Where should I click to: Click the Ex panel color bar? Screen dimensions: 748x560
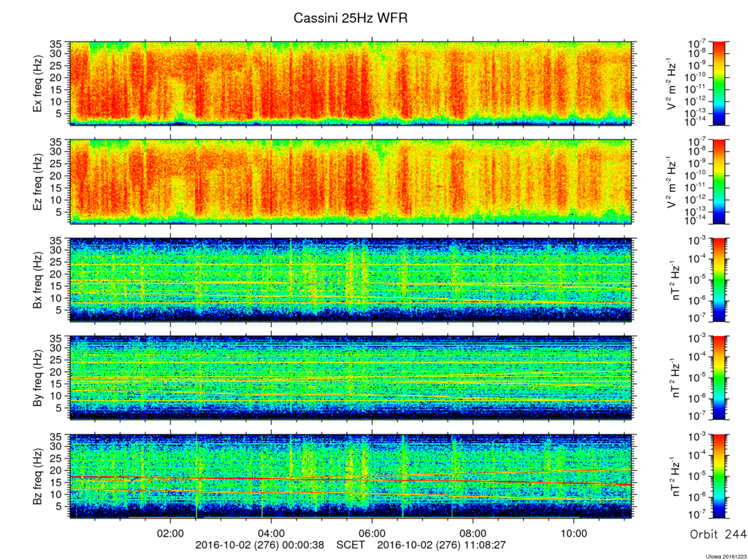[719, 83]
